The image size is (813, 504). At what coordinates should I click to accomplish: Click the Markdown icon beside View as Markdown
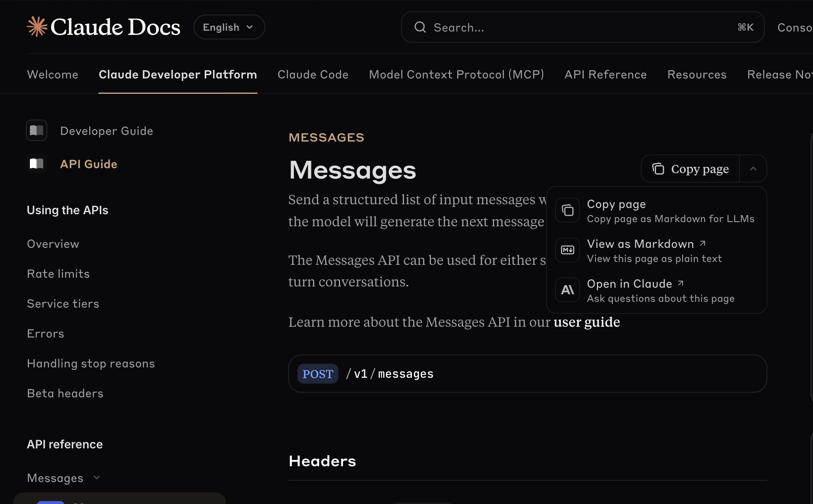click(x=568, y=250)
